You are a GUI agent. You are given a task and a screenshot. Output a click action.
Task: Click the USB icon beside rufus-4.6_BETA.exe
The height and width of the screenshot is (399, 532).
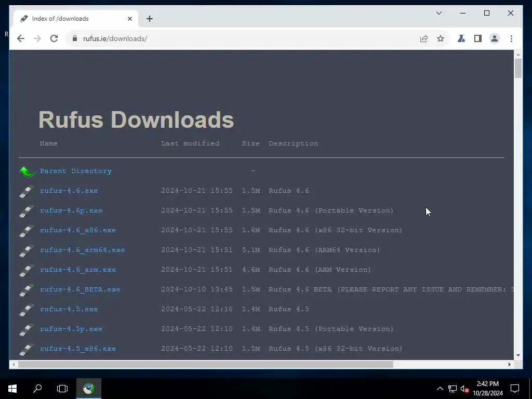(26, 290)
